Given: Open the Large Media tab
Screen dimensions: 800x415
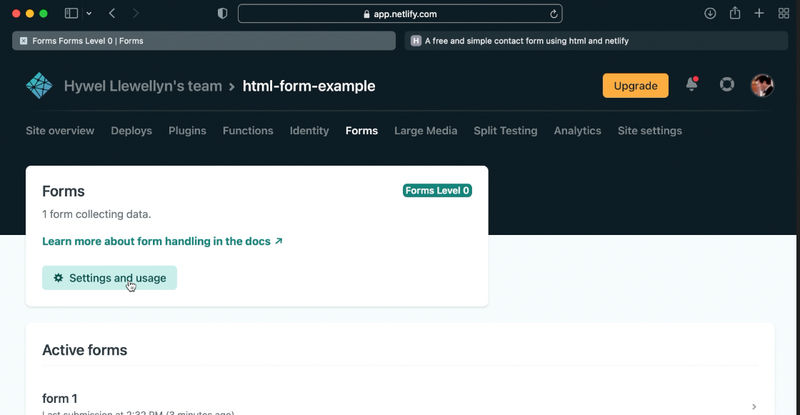Looking at the screenshot, I should 426,131.
